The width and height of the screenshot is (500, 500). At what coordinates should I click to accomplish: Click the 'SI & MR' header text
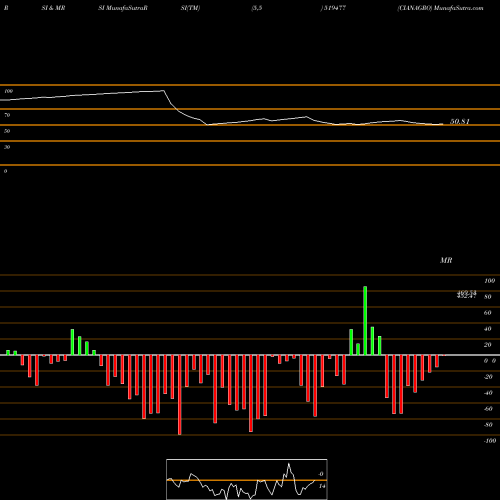coord(53,8)
